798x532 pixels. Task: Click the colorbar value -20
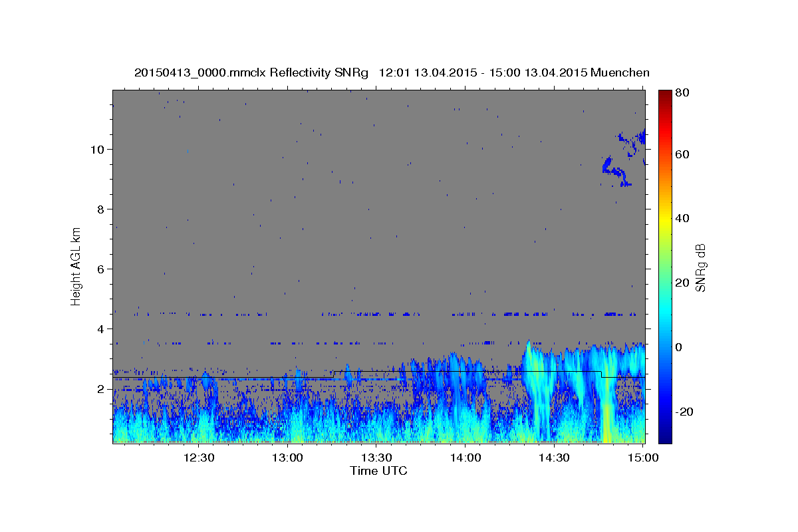pyautogui.click(x=685, y=412)
